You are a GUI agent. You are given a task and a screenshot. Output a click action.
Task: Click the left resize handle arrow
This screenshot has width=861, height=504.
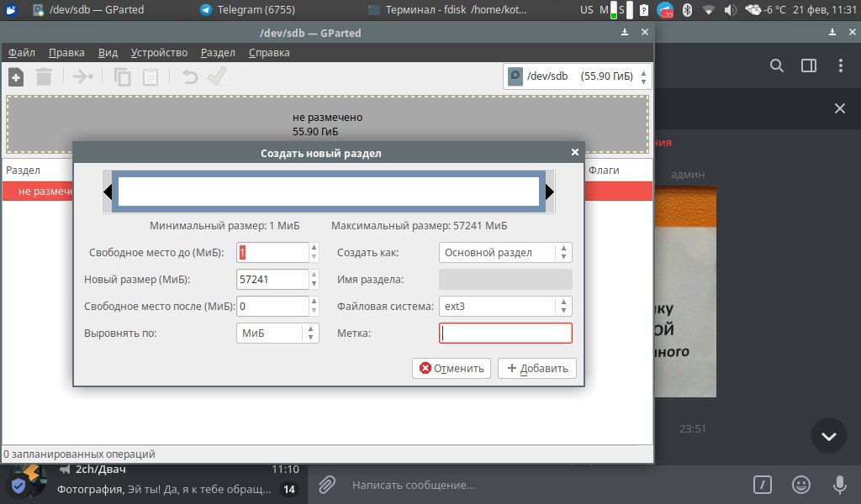[x=108, y=192]
